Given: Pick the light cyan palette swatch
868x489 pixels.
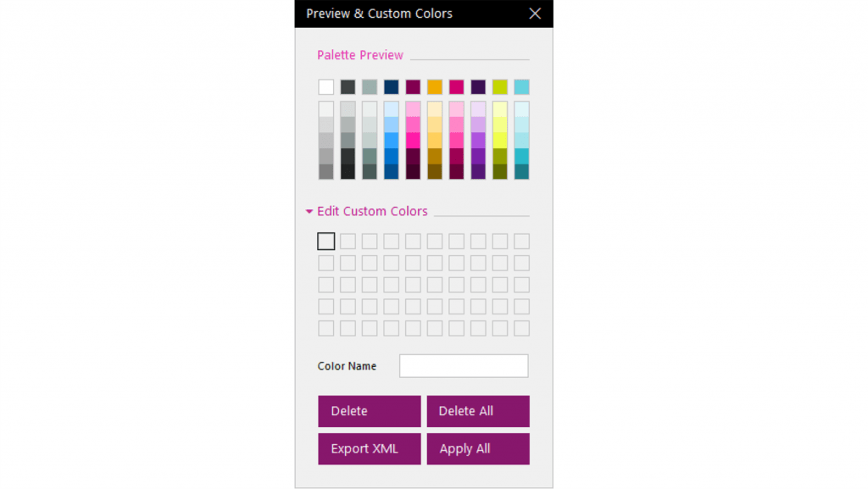Looking at the screenshot, I should coord(521,87).
